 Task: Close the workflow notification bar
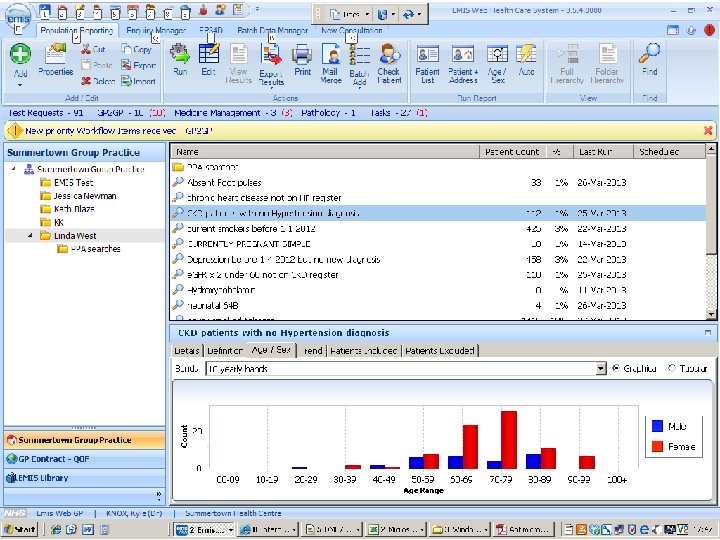(x=708, y=131)
